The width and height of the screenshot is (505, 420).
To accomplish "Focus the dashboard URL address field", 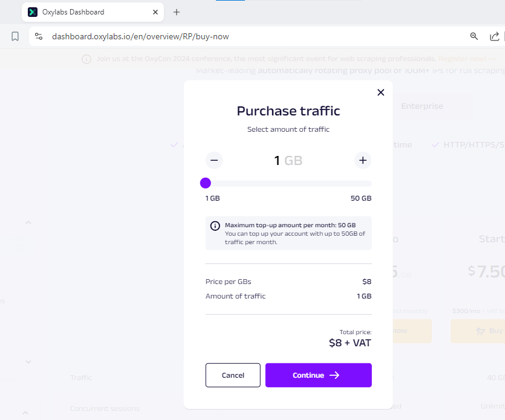I will [x=242, y=36].
